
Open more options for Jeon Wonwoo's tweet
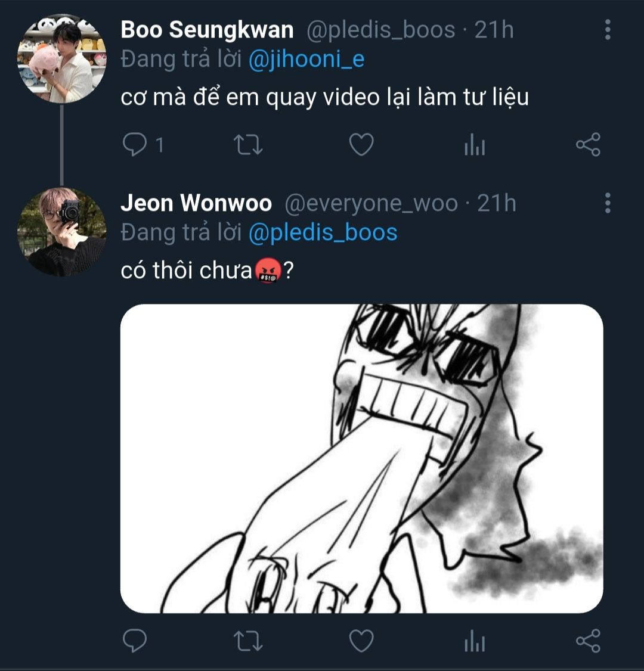[607, 203]
